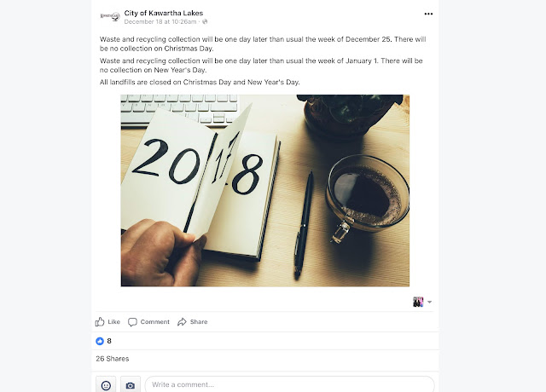546x392 pixels.
Task: Open the three-dot post options menu
Action: tap(428, 14)
